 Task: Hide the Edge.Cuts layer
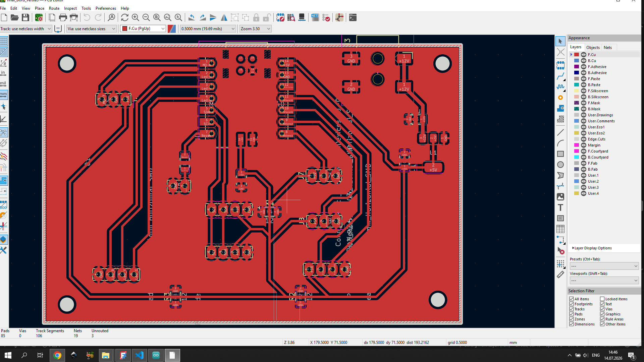(x=584, y=139)
